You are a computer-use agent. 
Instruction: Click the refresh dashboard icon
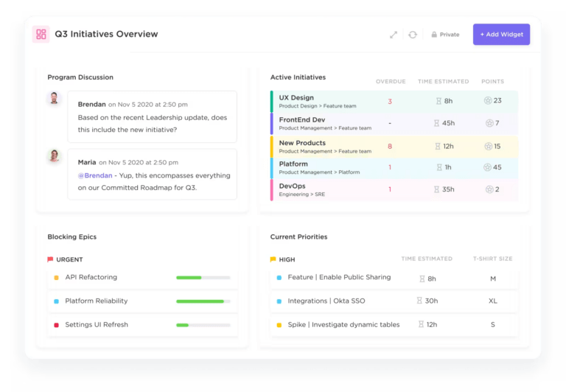(413, 35)
